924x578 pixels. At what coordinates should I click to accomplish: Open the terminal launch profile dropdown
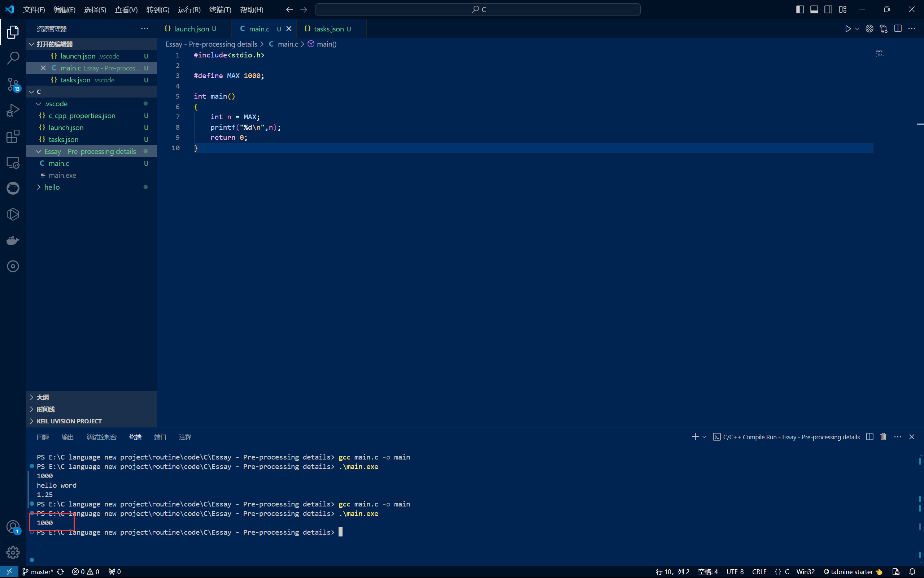tap(705, 436)
